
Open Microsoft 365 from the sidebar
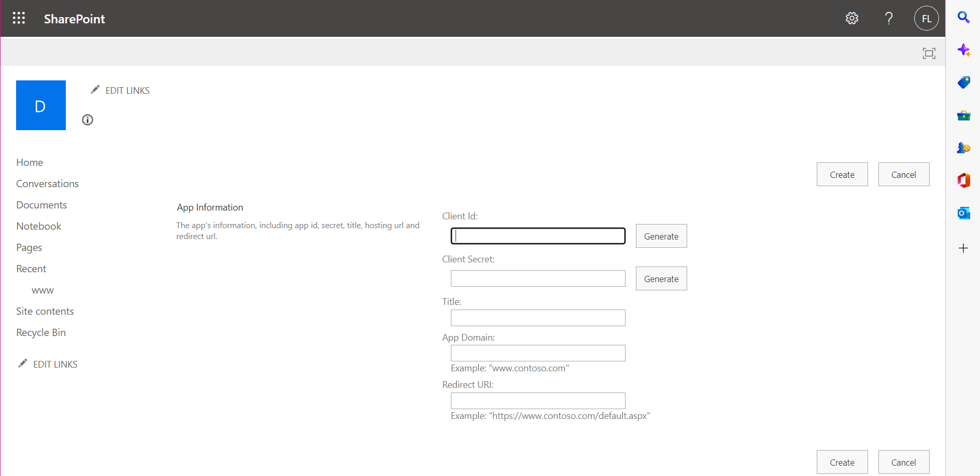click(963, 180)
